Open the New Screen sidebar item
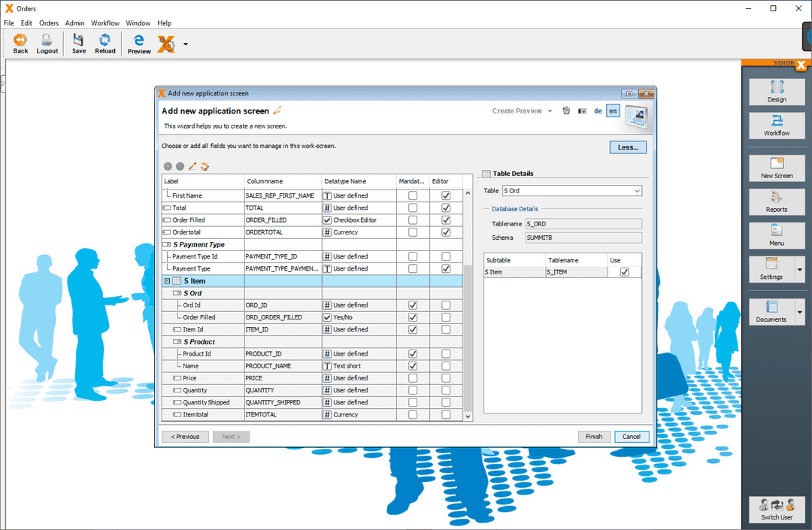 [x=777, y=168]
